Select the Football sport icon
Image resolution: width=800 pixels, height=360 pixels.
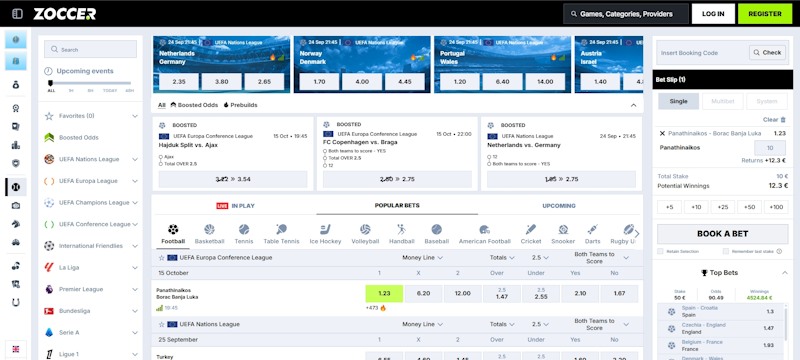click(x=173, y=229)
